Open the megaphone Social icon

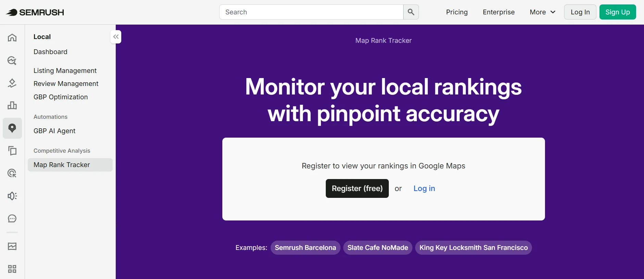(x=12, y=196)
